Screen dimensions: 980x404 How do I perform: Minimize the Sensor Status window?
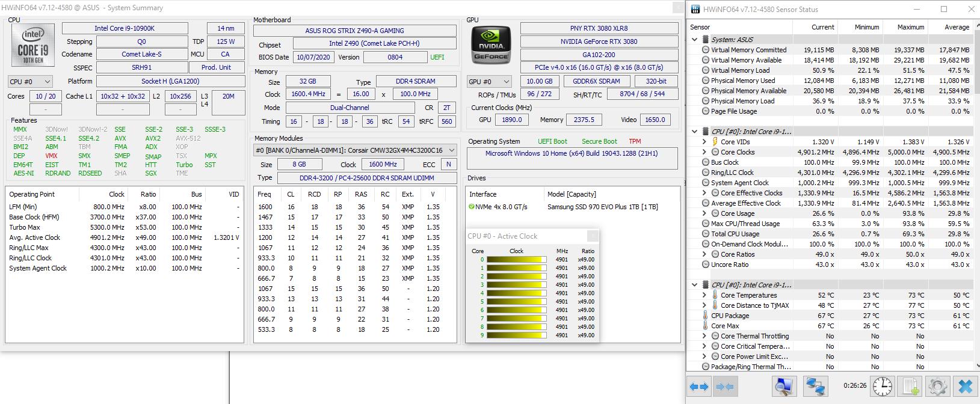tap(917, 9)
